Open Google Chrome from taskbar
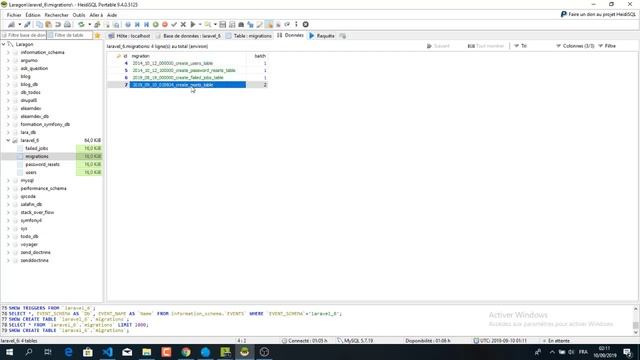The image size is (640, 360). click(186, 352)
